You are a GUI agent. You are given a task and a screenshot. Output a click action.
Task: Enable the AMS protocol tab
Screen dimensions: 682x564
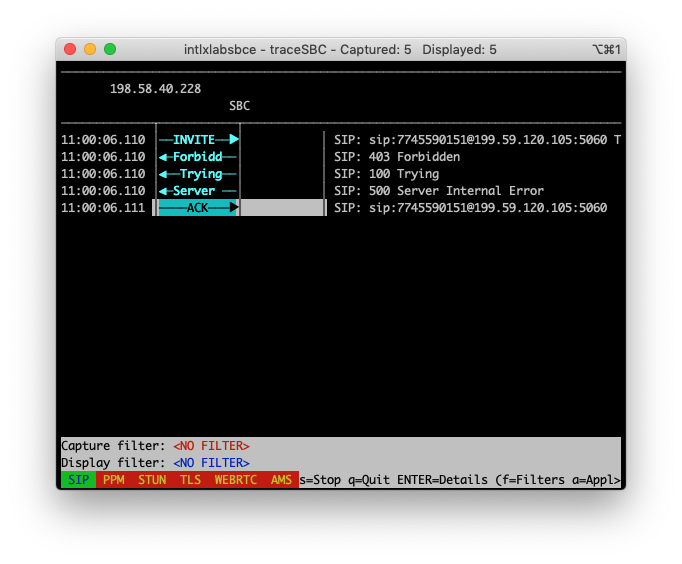[x=281, y=480]
